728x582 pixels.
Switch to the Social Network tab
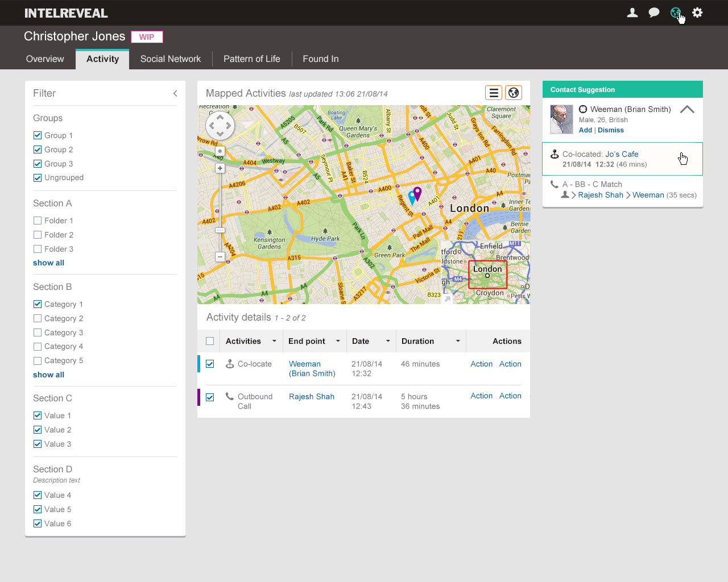pyautogui.click(x=171, y=59)
